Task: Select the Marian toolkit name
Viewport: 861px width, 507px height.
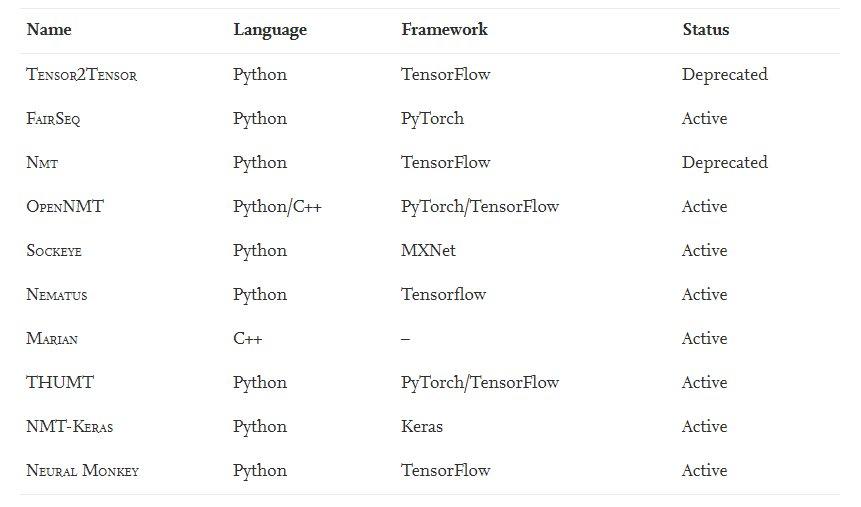Action: point(52,339)
